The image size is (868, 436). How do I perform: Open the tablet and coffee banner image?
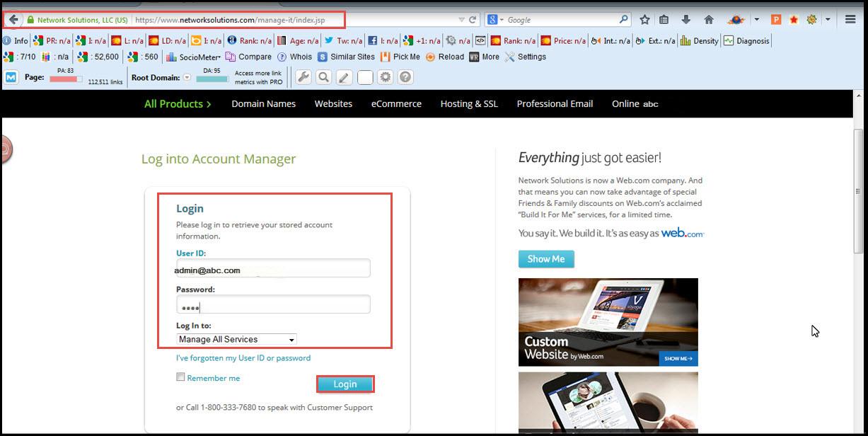tap(608, 403)
